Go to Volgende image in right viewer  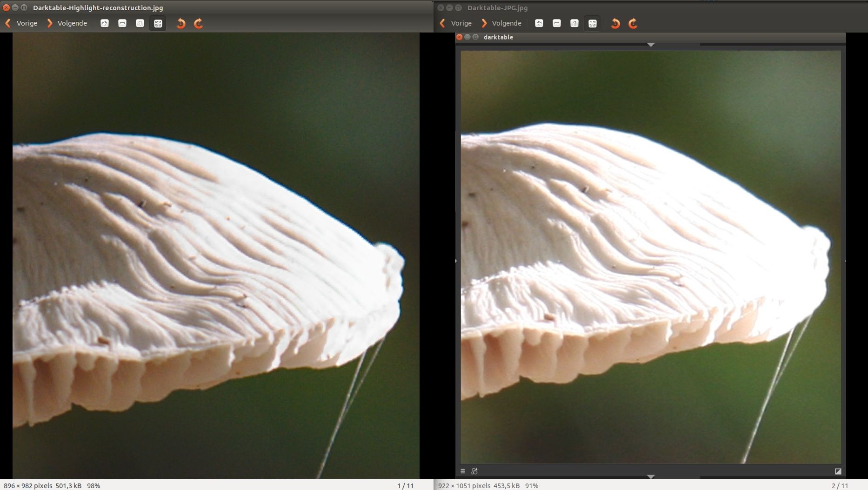click(501, 23)
